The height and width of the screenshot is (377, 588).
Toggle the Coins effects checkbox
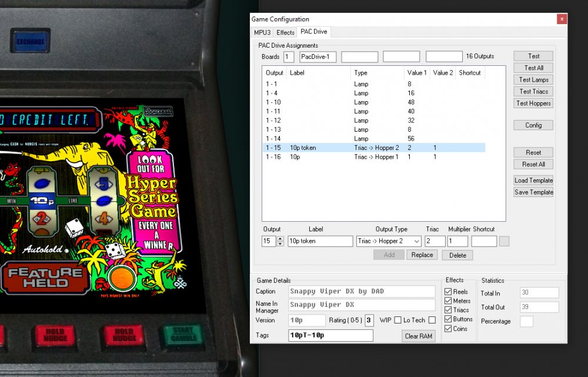click(448, 329)
